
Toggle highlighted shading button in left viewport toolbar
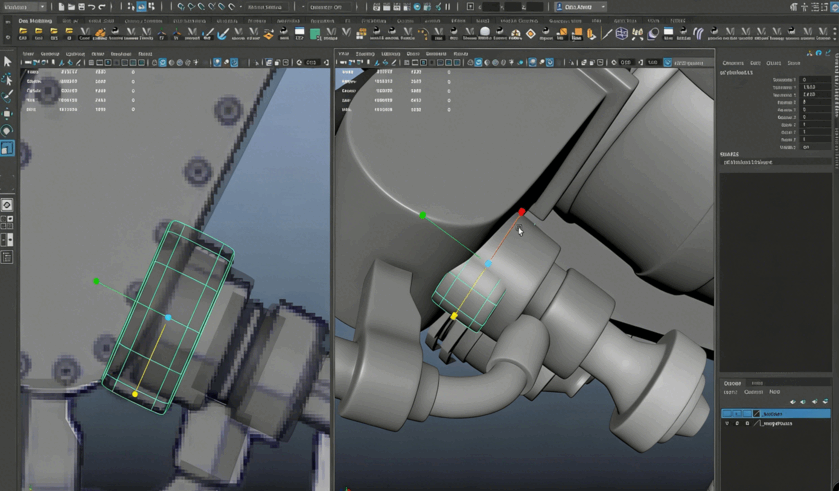162,63
